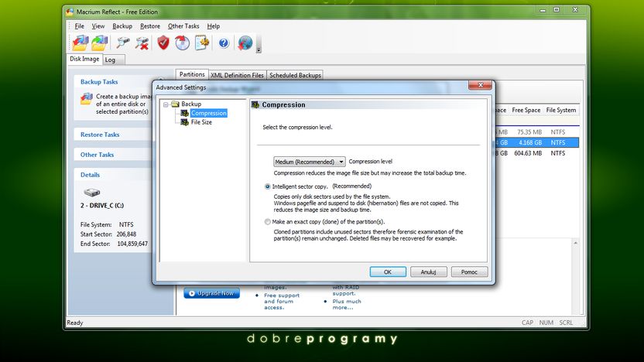
Task: Click the rescue CD toolbar icon
Action: (x=182, y=43)
